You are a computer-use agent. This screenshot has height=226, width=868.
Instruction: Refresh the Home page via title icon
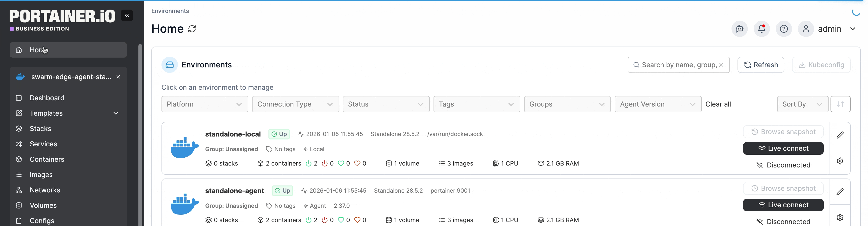(x=192, y=29)
